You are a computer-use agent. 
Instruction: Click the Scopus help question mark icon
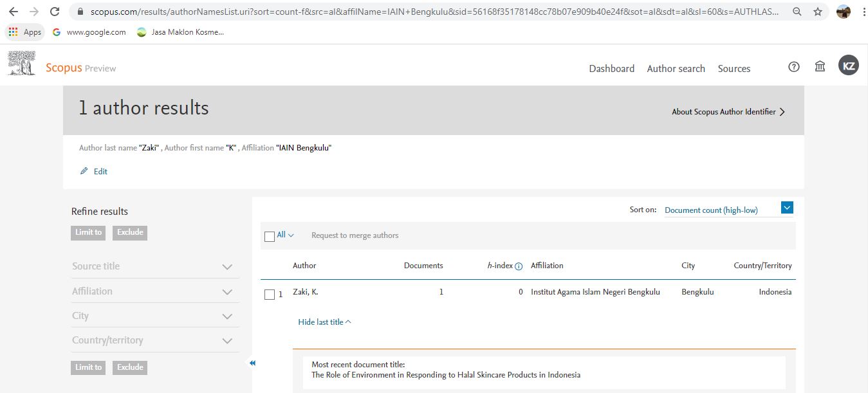[793, 67]
